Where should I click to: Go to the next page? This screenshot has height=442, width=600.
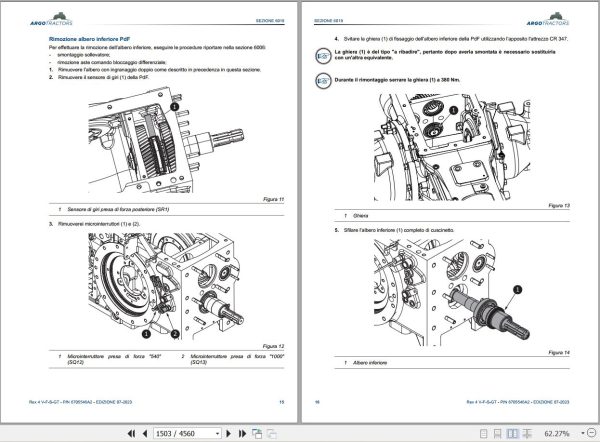point(228,434)
